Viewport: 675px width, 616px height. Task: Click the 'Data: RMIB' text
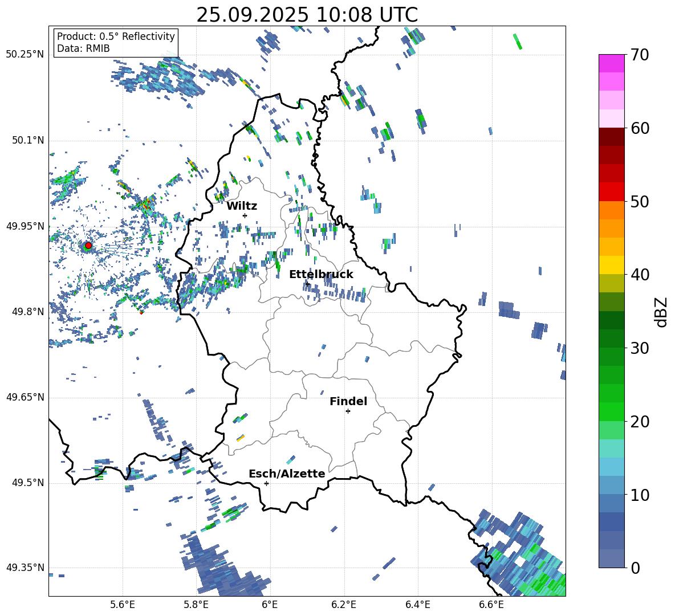(83, 48)
